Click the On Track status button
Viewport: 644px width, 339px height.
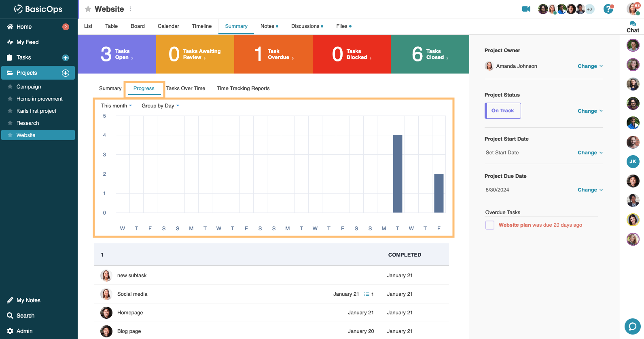pyautogui.click(x=502, y=111)
